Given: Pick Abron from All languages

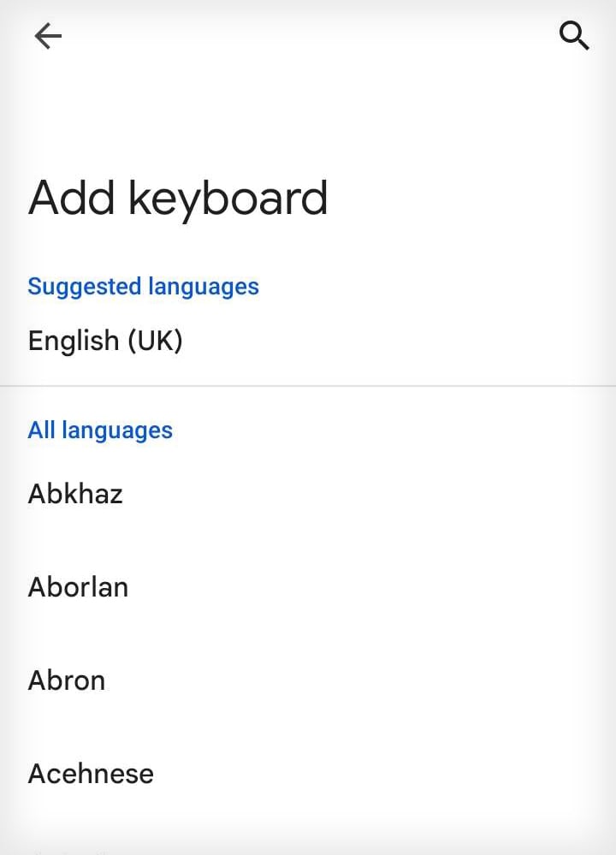Looking at the screenshot, I should pos(67,680).
